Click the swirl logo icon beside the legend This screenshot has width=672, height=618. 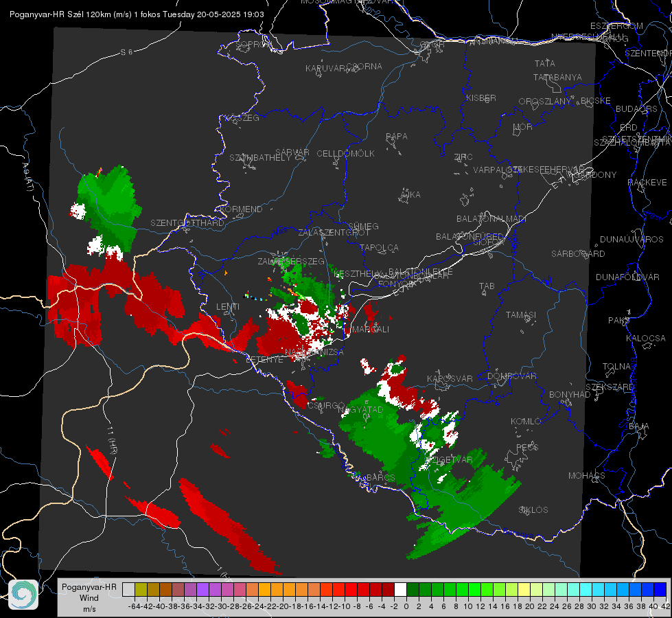tap(23, 595)
